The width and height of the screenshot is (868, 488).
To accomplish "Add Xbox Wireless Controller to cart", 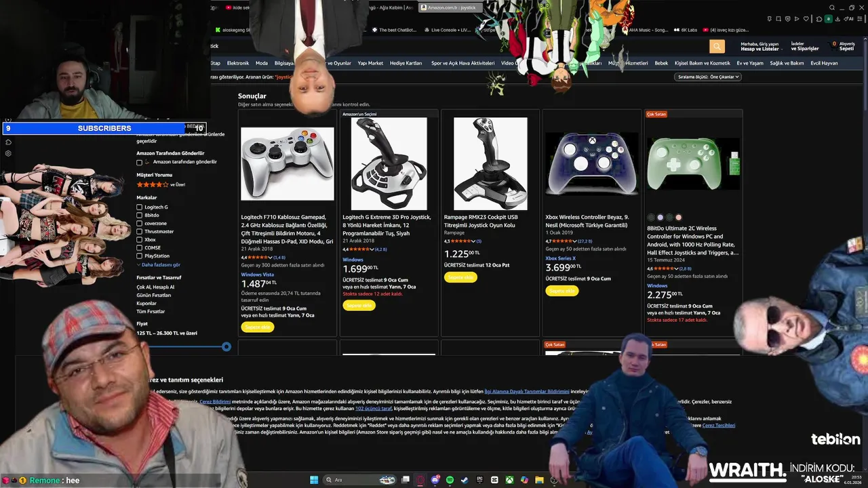I will (x=562, y=291).
